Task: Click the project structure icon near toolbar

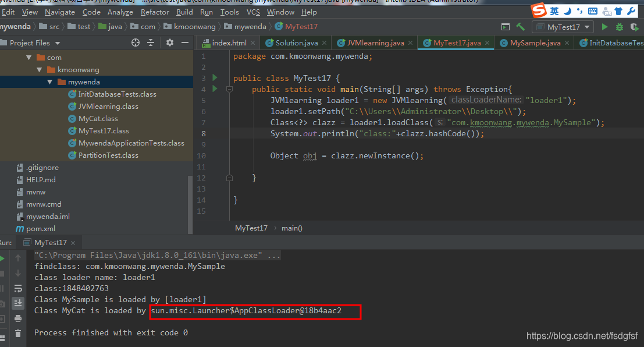Action: [506, 27]
